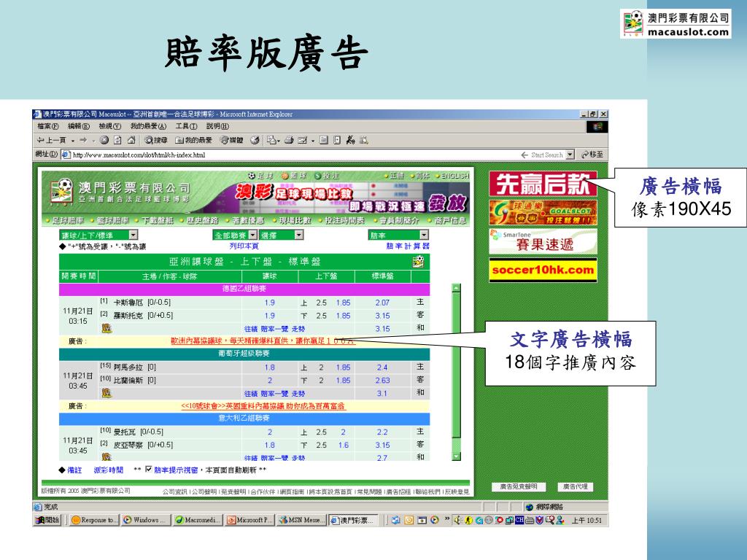Open the 編輯(E) menu

pos(79,126)
